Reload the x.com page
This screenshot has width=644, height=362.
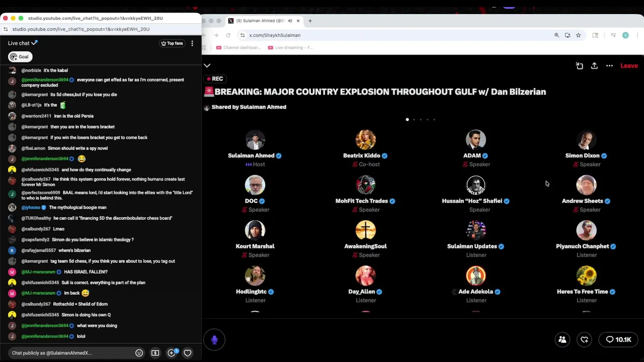(228, 35)
